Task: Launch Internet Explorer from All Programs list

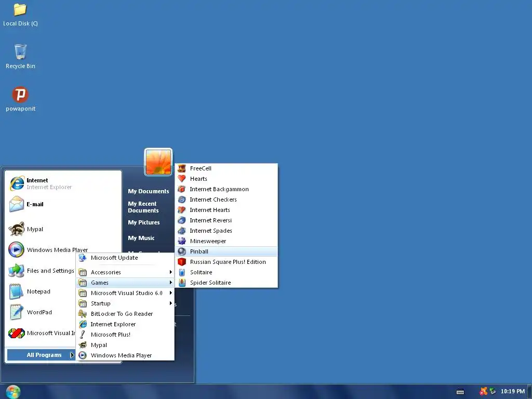Action: click(125, 324)
